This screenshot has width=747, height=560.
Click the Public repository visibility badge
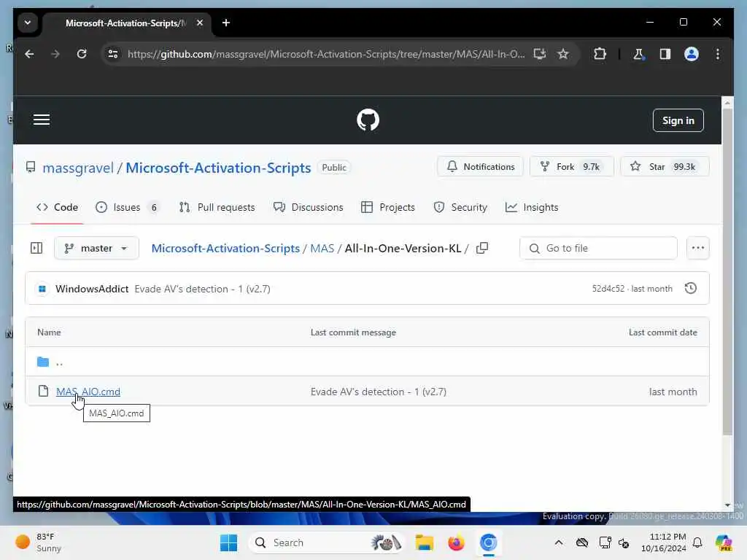(334, 168)
